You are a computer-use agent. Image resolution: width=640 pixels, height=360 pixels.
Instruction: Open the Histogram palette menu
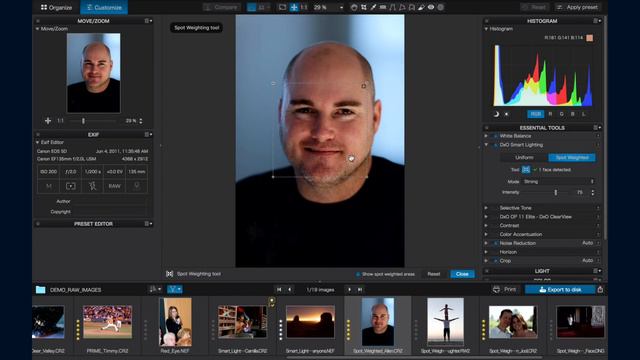(x=597, y=21)
